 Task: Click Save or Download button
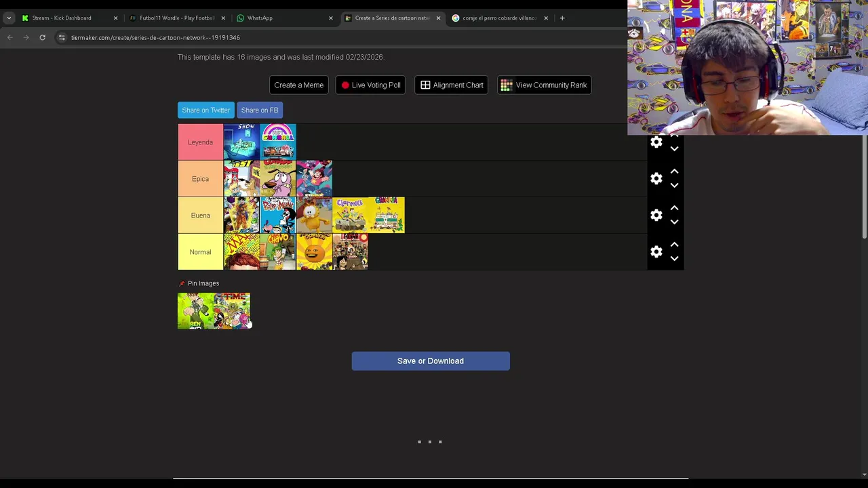(431, 361)
